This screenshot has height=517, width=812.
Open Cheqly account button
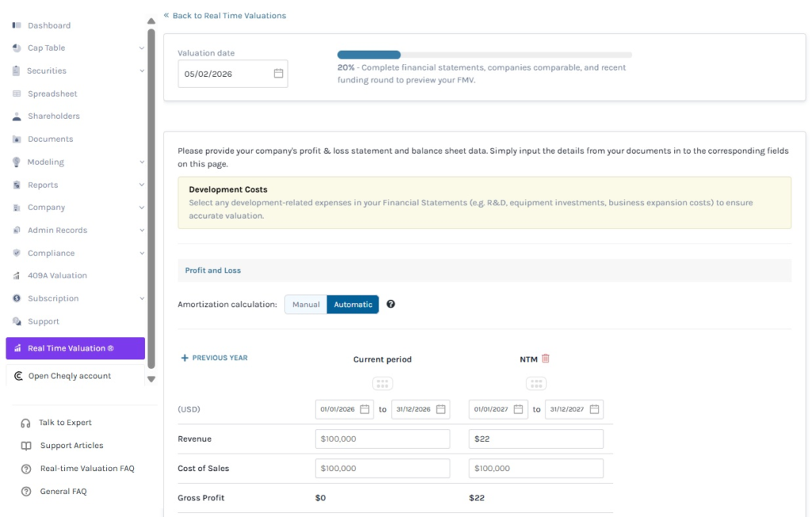point(75,376)
